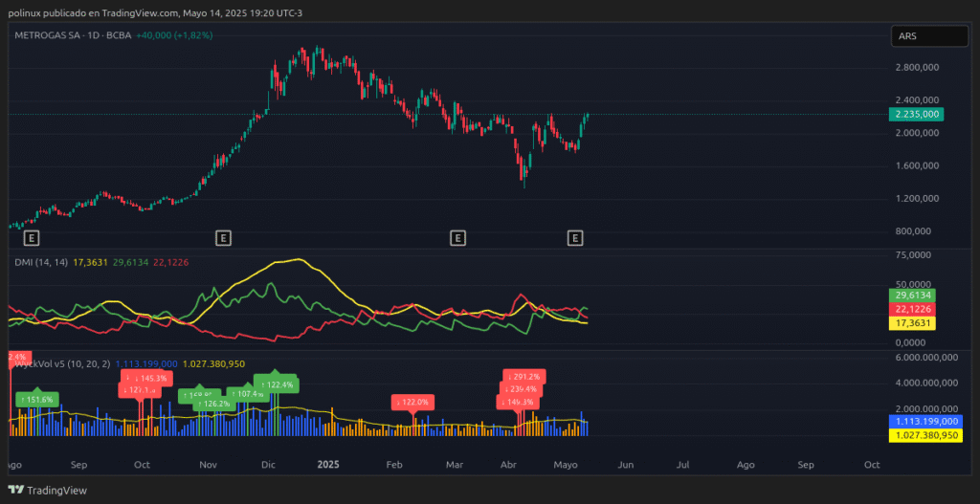Click the Jul label on time axis
This screenshot has width=980, height=504.
tap(684, 465)
